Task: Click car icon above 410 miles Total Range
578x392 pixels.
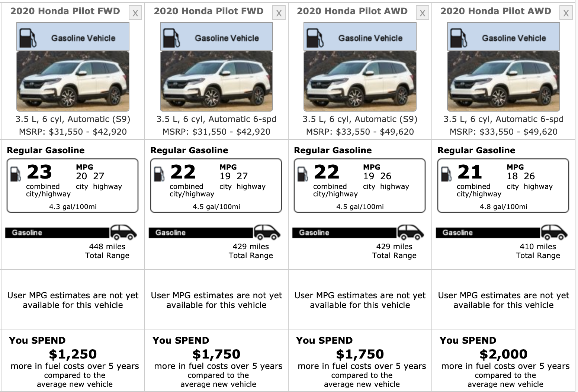Action: [x=555, y=232]
